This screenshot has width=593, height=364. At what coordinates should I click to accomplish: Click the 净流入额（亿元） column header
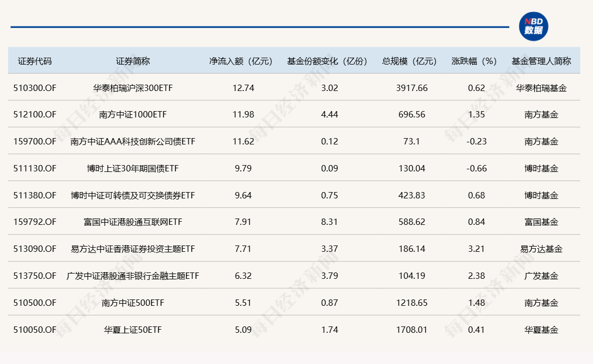click(241, 61)
